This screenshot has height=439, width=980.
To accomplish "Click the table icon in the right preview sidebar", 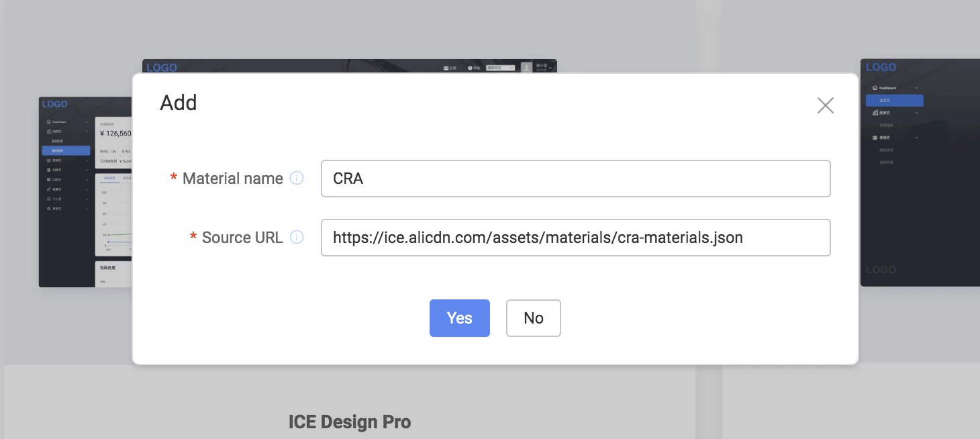I will pos(875,138).
